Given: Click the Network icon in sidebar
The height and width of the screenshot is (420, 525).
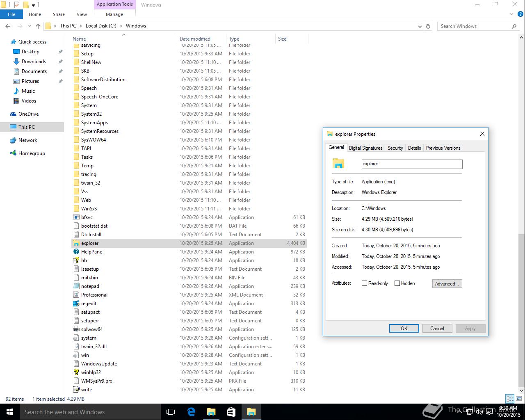Looking at the screenshot, I should pos(13,140).
